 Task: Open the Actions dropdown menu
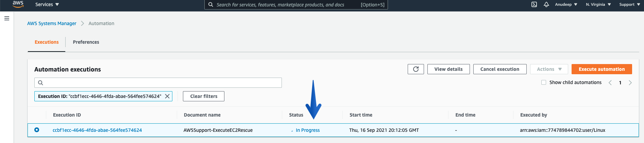point(549,69)
